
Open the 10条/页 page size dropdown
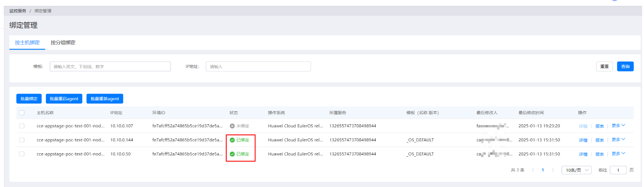click(576, 170)
